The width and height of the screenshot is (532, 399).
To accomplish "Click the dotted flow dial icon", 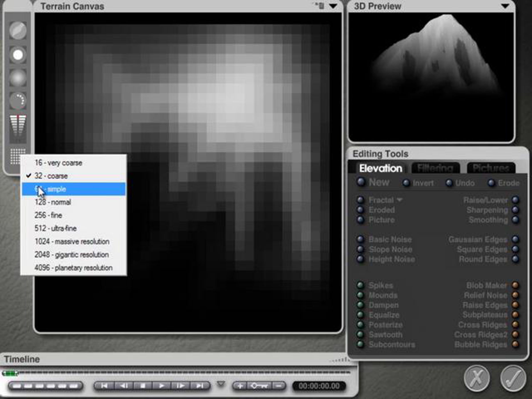I will pyautogui.click(x=18, y=101).
